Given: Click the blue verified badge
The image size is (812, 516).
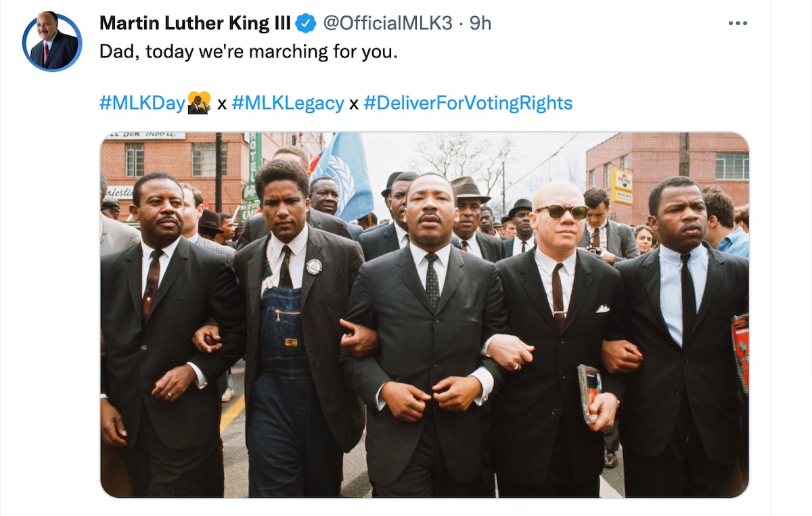Looking at the screenshot, I should [307, 24].
